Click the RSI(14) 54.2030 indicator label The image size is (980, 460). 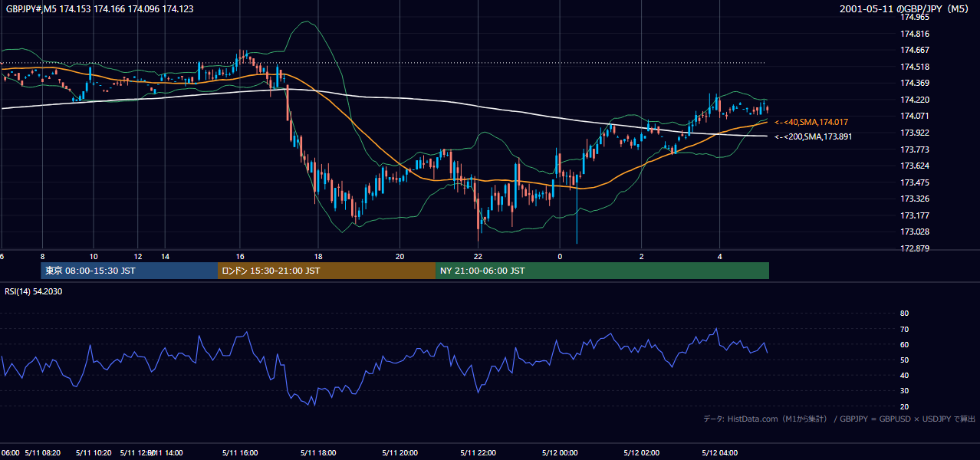point(34,291)
